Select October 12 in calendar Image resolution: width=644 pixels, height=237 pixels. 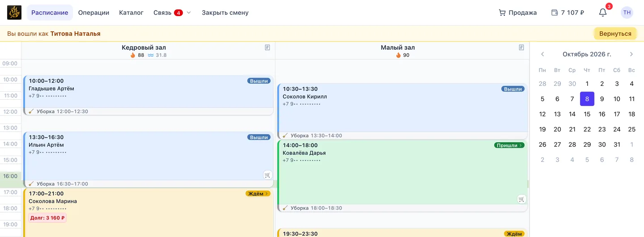point(542,114)
